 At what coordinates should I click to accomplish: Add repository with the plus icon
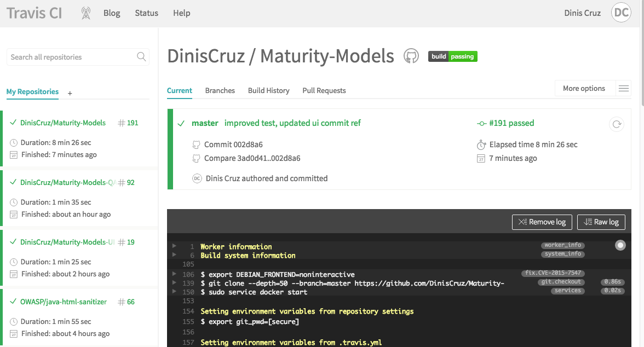(x=70, y=93)
